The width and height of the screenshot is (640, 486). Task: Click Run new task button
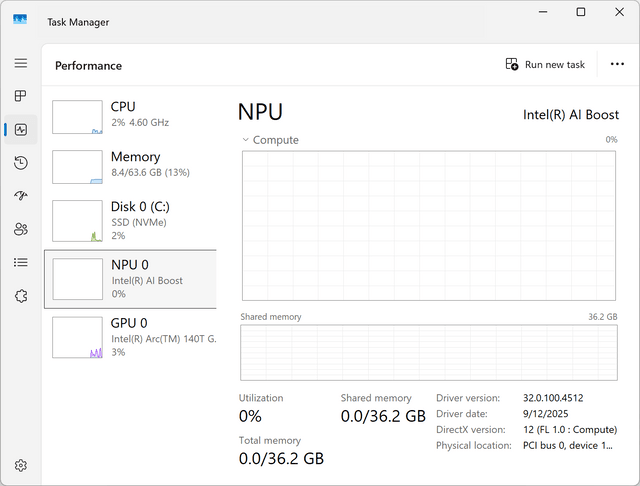tap(545, 64)
